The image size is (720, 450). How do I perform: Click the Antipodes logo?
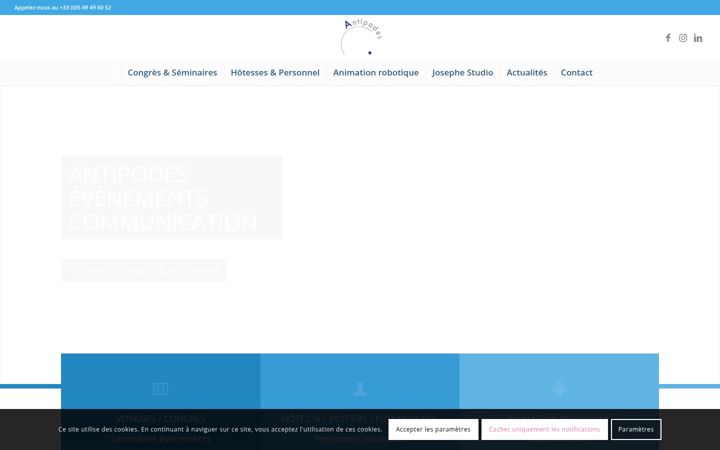point(362,37)
